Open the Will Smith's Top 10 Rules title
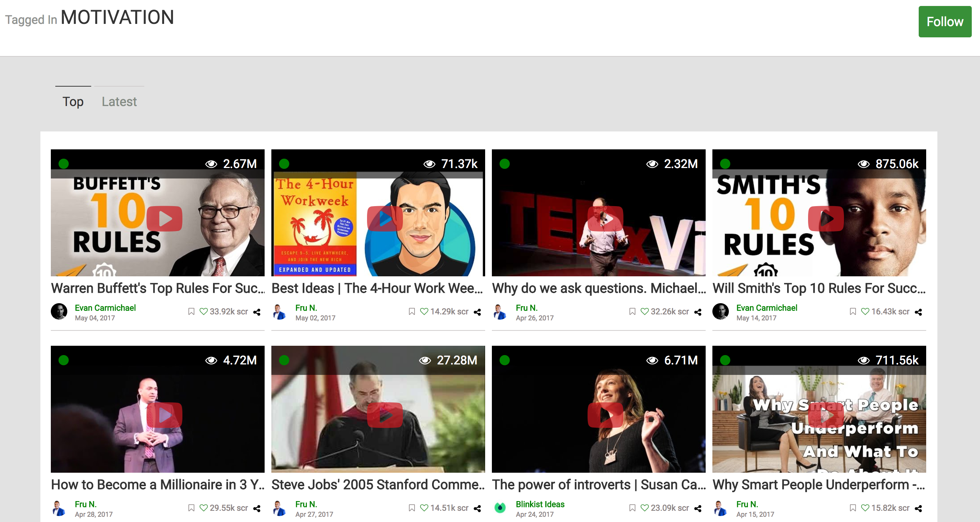Screen dimensions: 980x522 (x=819, y=288)
